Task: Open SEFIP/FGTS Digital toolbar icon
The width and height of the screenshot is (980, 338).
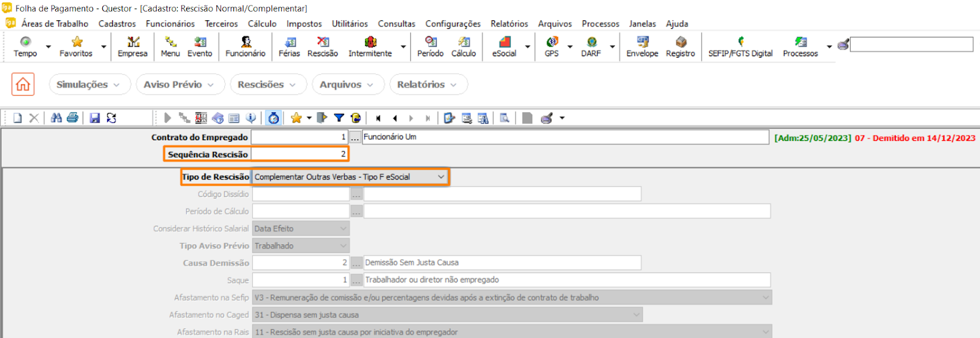Action: (x=741, y=47)
